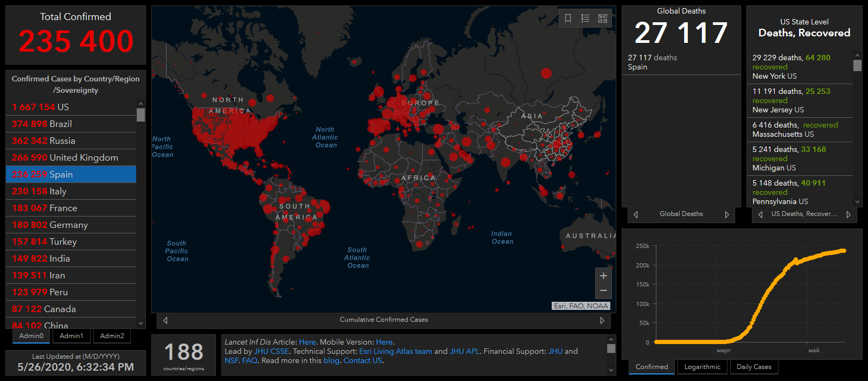The height and width of the screenshot is (381, 868).
Task: Zoom out on the map
Action: [603, 291]
